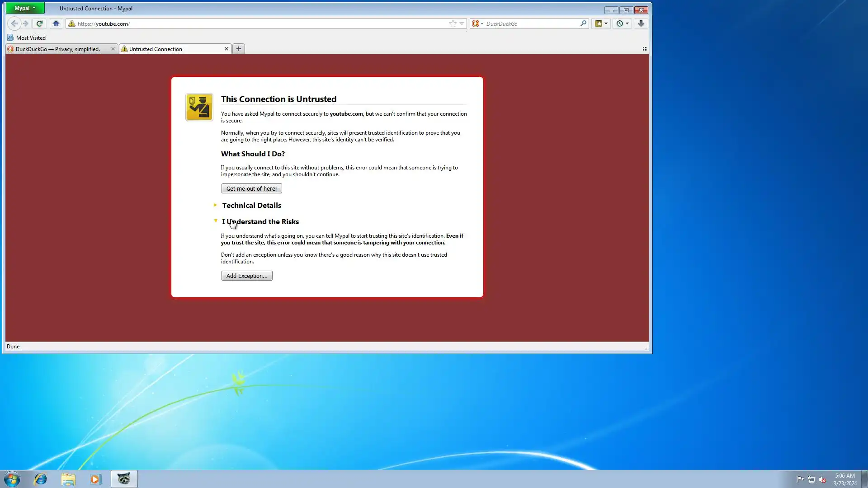
Task: Open the Mypal application menu
Action: point(25,8)
